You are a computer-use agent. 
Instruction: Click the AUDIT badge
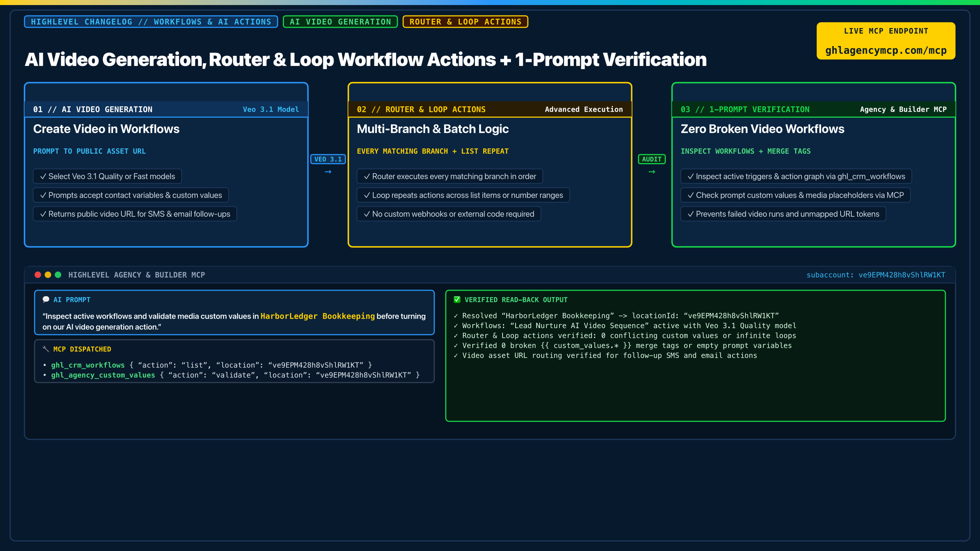point(652,159)
